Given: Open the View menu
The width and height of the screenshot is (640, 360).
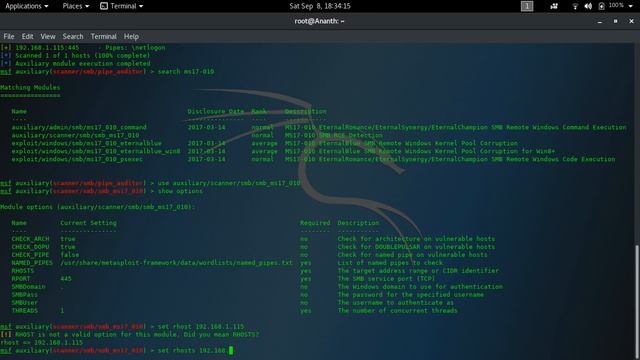Looking at the screenshot, I should coord(48,36).
